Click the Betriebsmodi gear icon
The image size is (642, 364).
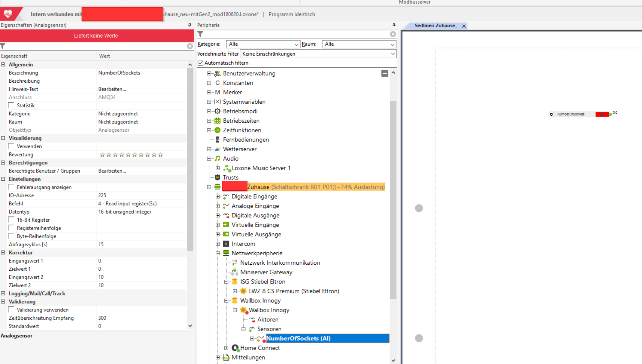[217, 111]
